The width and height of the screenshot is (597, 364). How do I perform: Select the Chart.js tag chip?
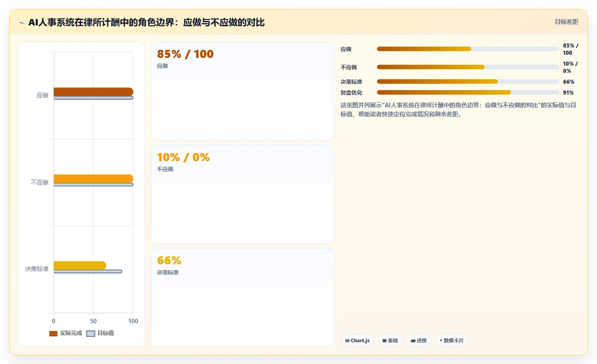[357, 340]
